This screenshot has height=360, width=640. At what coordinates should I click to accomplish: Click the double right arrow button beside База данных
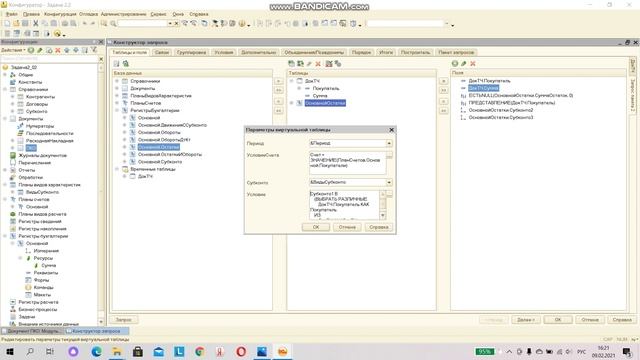tap(279, 90)
